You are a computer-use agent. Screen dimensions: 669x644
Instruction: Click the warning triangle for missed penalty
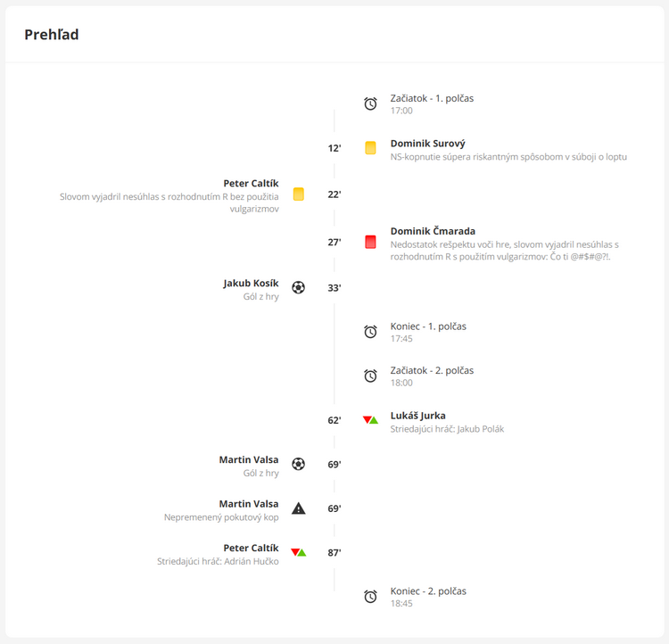[299, 508]
